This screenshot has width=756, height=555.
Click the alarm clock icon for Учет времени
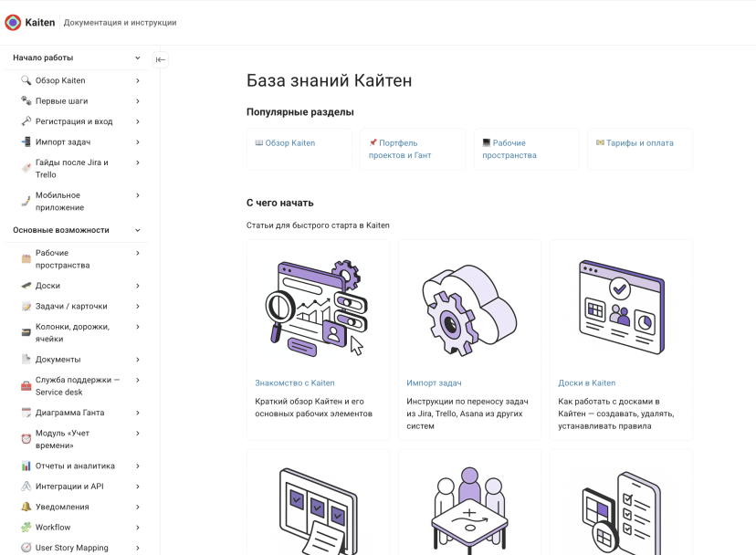26,439
